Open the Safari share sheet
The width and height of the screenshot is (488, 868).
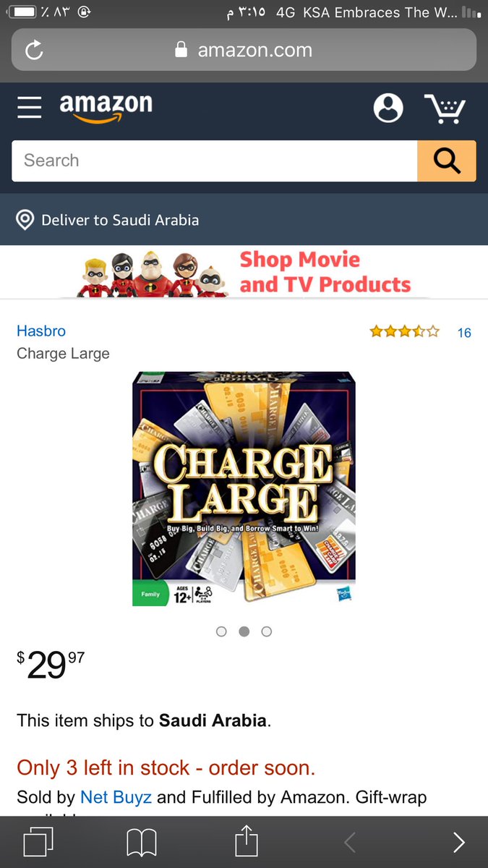[x=246, y=842]
